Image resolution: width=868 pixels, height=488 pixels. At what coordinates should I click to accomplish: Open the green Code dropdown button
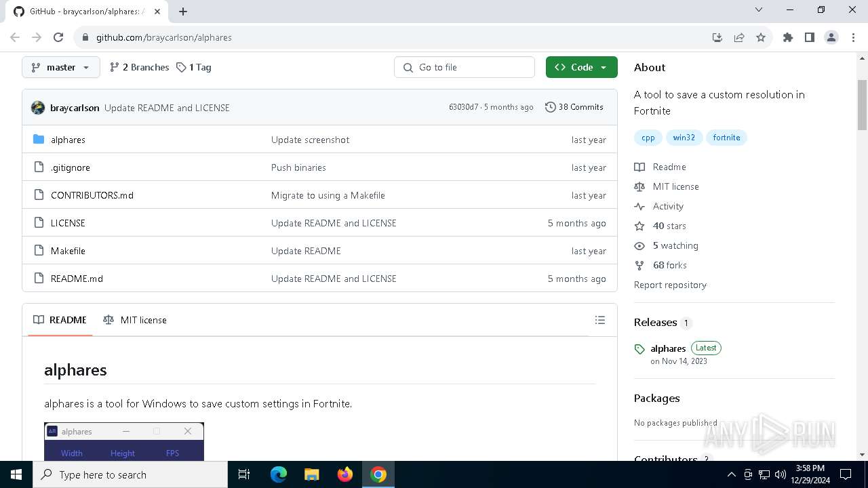pos(581,67)
